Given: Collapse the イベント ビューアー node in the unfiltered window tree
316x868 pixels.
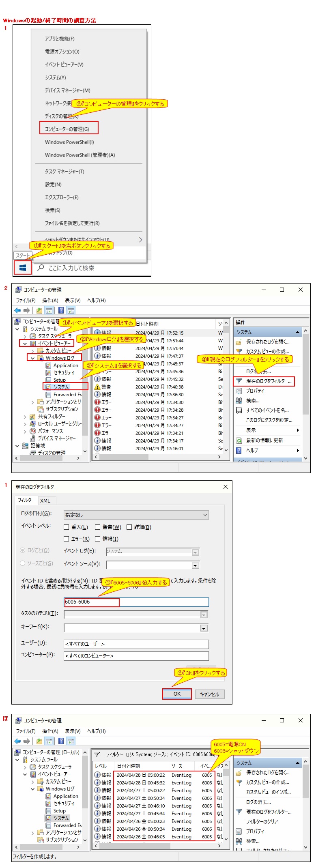Looking at the screenshot, I should (25, 344).
